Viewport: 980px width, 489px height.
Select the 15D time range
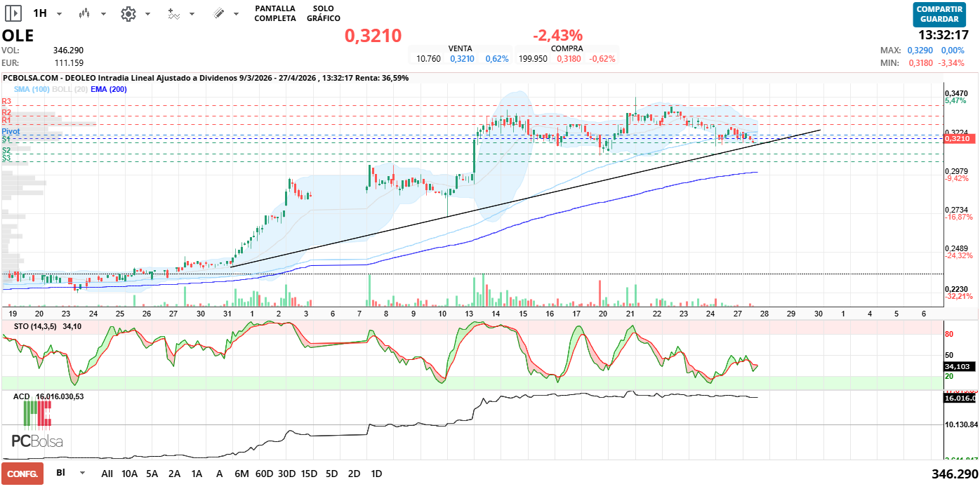(x=309, y=474)
